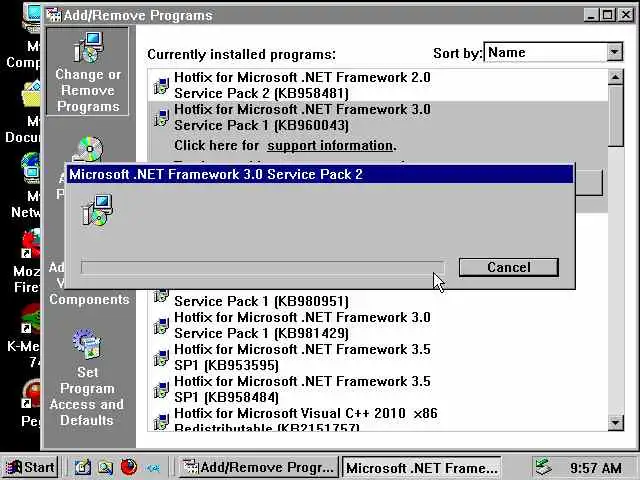This screenshot has width=640, height=480.
Task: Click the second quick launch icon
Action: pos(106,467)
